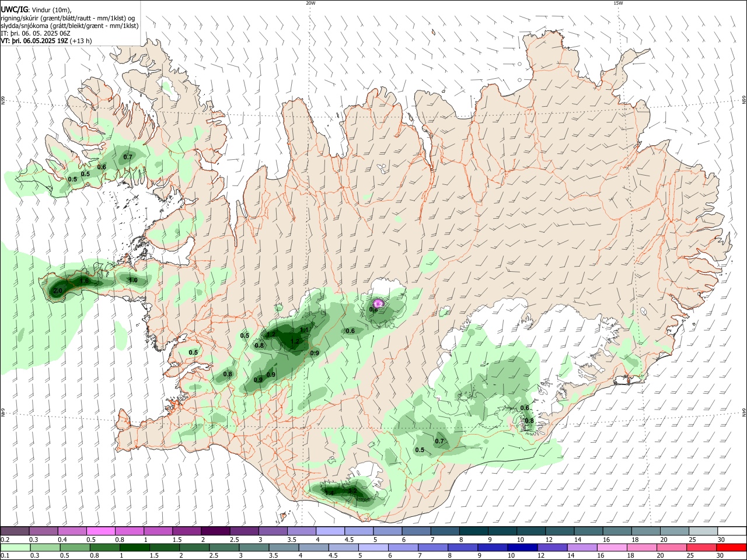This screenshot has width=747, height=560.
Task: Click the 'UWC/IG: Vindur (10m),' title text
Action: tap(36, 10)
